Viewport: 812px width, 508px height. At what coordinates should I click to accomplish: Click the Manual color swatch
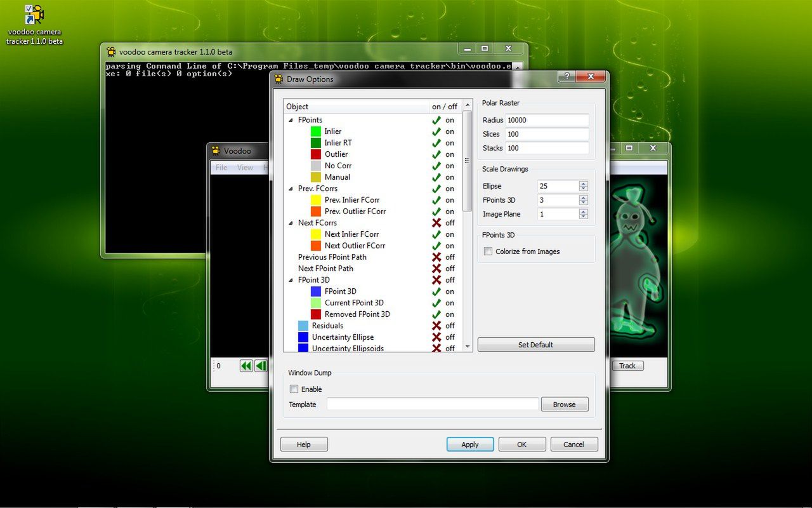tap(316, 177)
